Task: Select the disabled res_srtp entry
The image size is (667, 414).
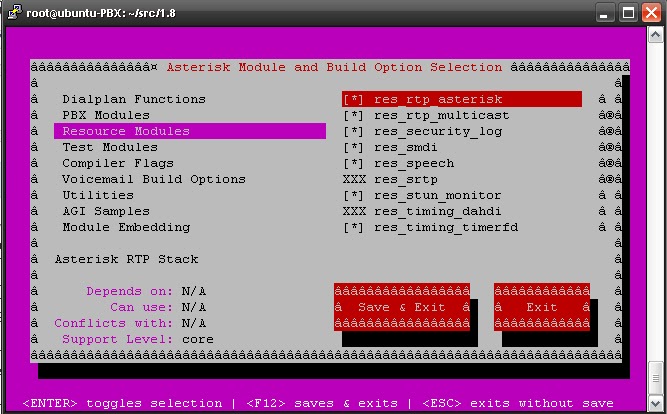Action: pos(390,180)
